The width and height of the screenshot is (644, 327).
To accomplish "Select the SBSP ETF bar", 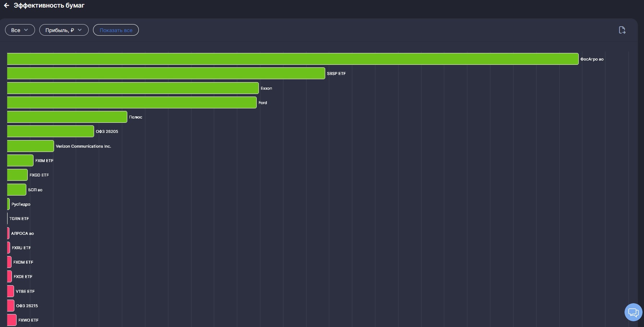I will pos(166,73).
